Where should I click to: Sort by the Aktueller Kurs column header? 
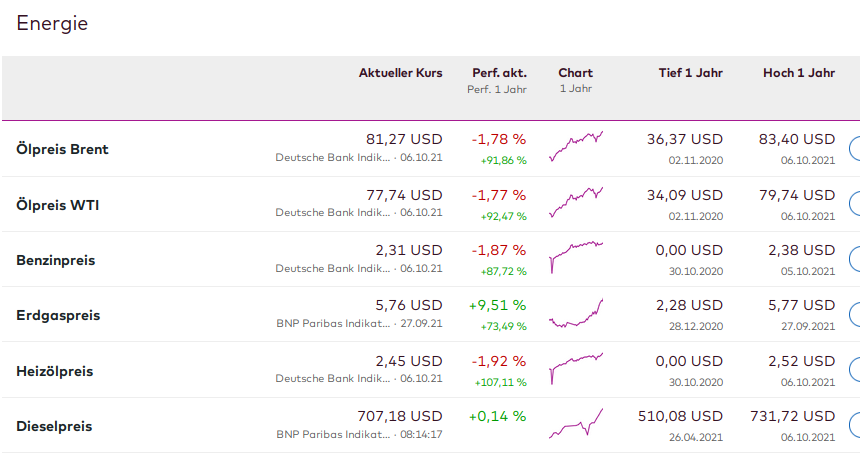tap(400, 73)
